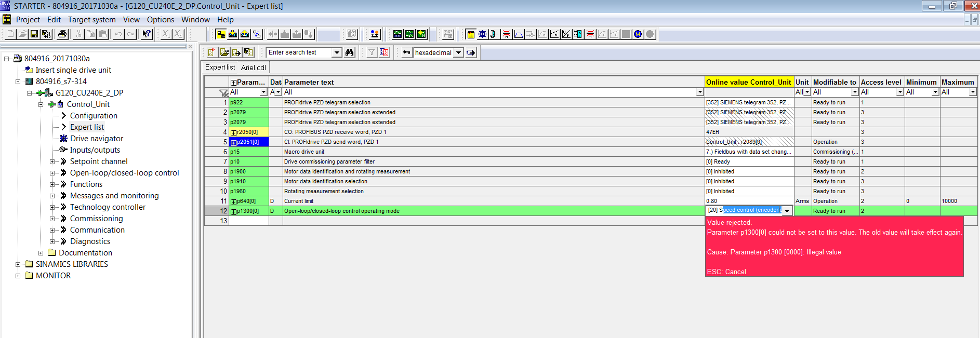The height and width of the screenshot is (338, 980).
Task: Open the Drive navigator snowflake icon
Action: coord(483,34)
